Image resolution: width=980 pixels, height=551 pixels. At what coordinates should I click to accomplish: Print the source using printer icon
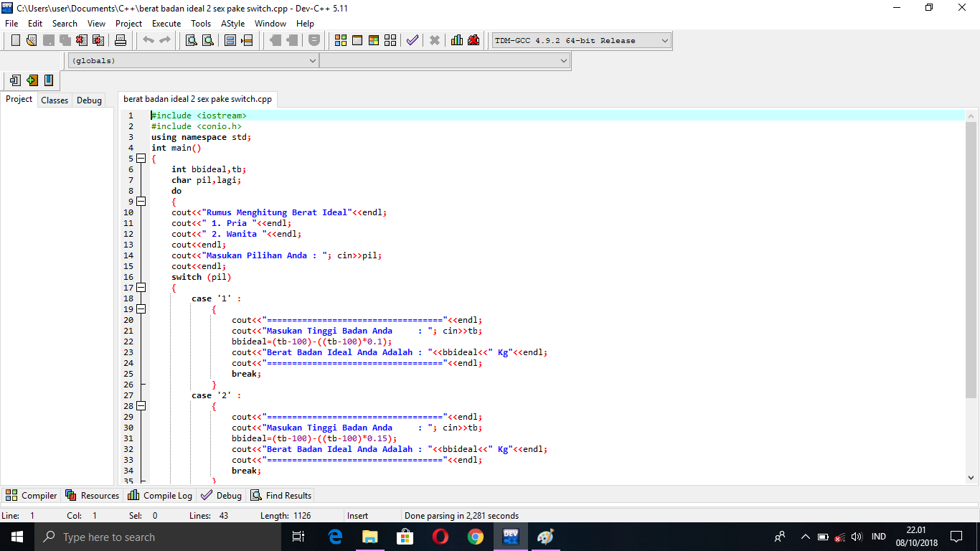coord(120,40)
